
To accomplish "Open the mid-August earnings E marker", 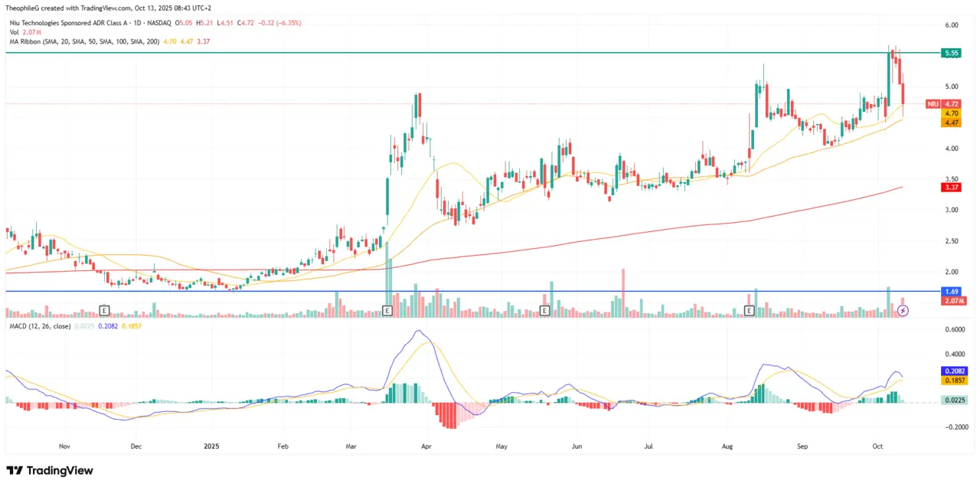I will click(x=750, y=310).
